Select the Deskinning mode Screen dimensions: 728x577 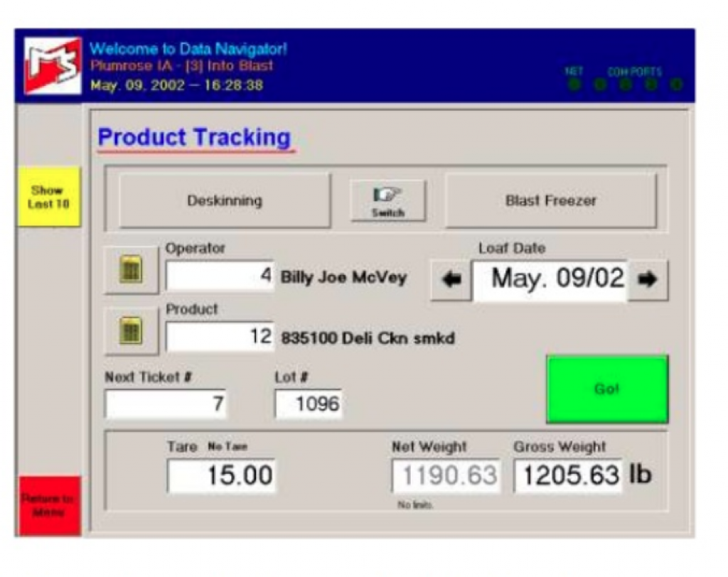pos(224,200)
